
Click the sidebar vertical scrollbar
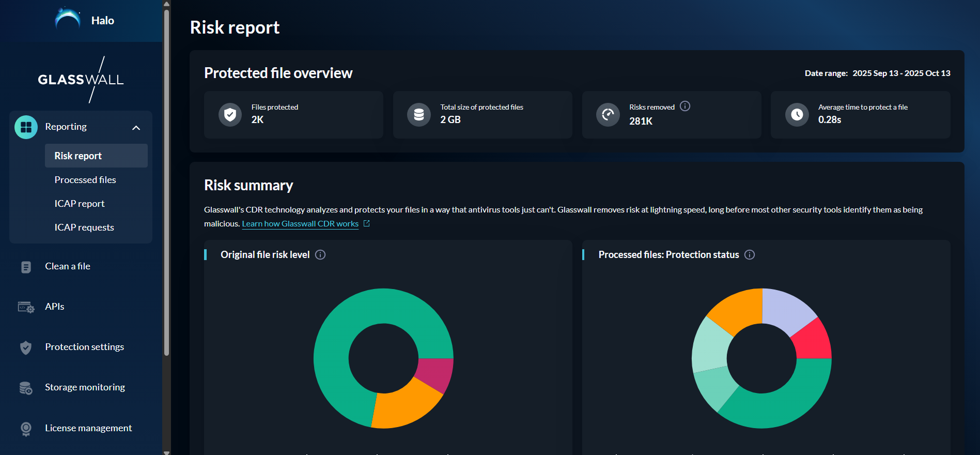tap(166, 181)
